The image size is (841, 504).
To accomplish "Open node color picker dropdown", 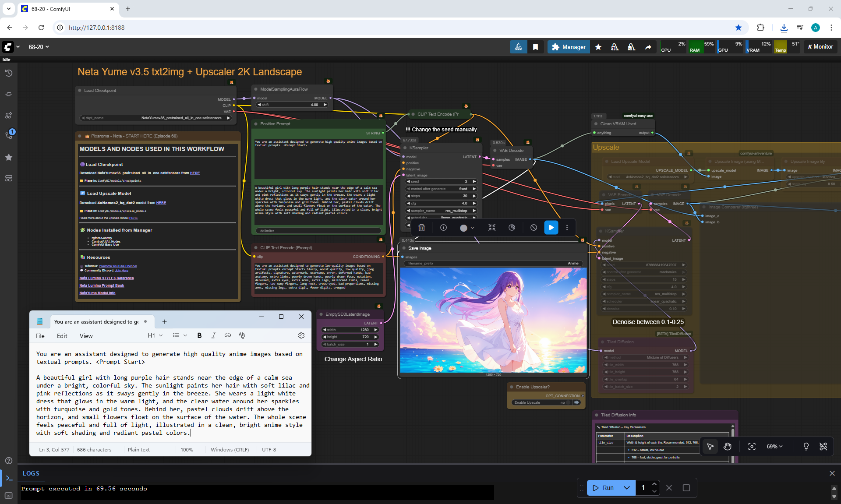I will tap(467, 228).
